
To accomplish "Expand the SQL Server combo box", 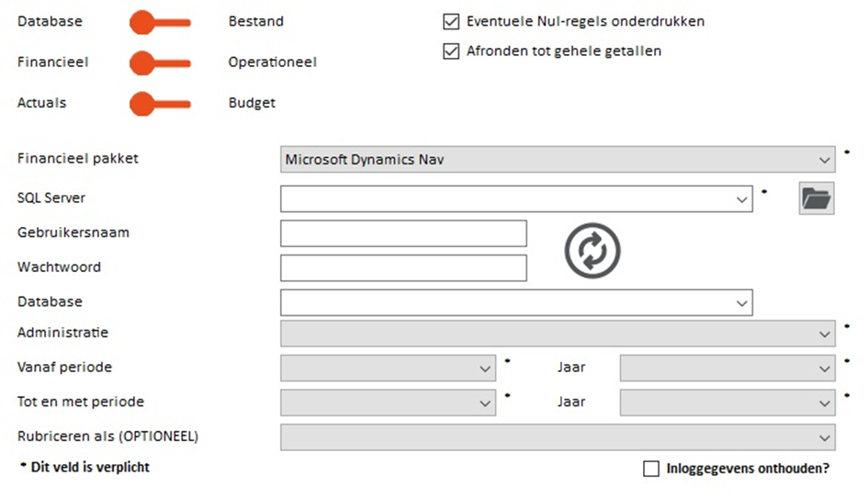I will click(x=516, y=198).
